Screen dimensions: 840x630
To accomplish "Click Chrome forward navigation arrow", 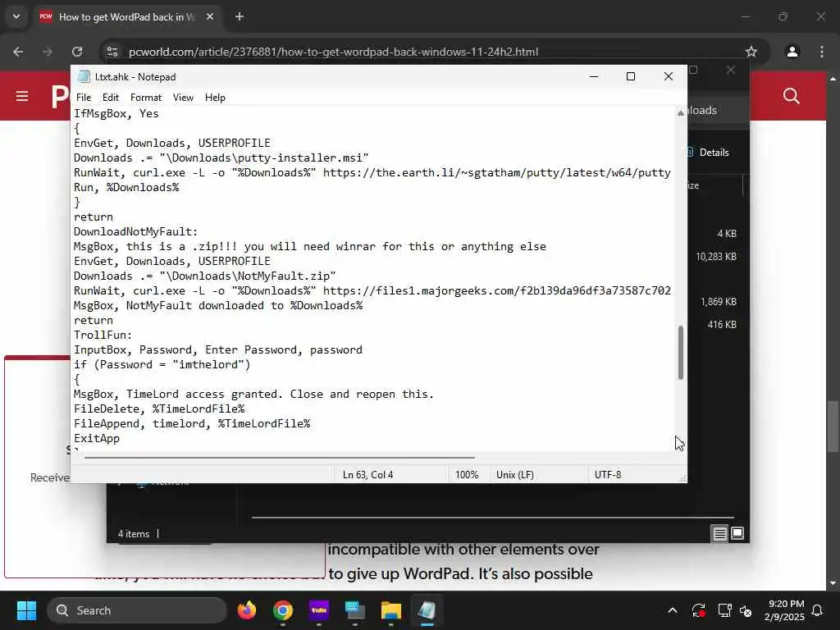I will 48,52.
